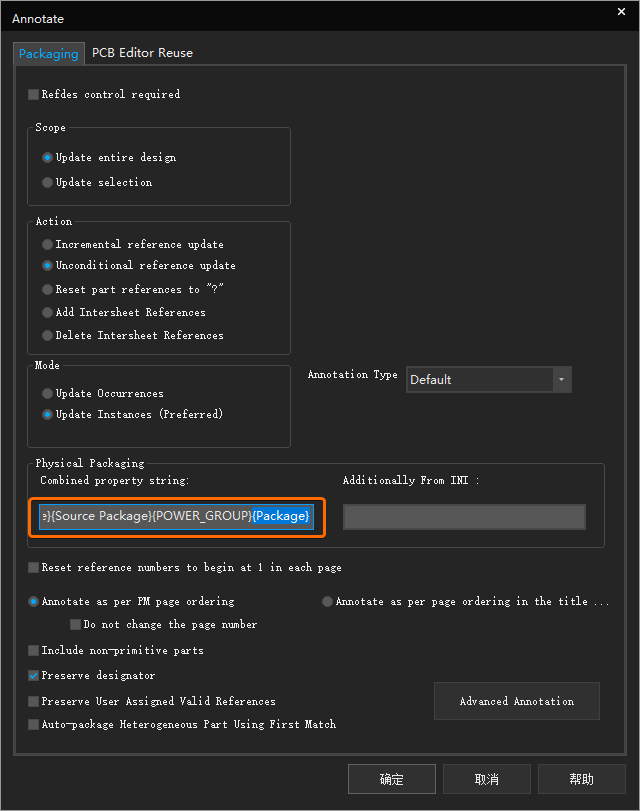640x811 pixels.
Task: Enable Reset reference numbers per page
Action: coord(34,568)
